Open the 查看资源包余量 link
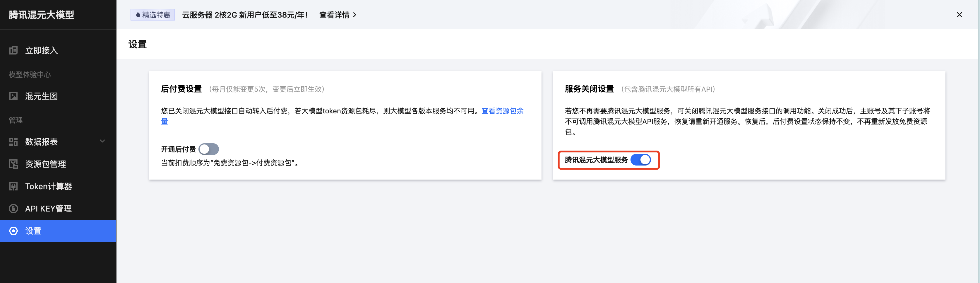Image resolution: width=980 pixels, height=283 pixels. click(x=502, y=111)
